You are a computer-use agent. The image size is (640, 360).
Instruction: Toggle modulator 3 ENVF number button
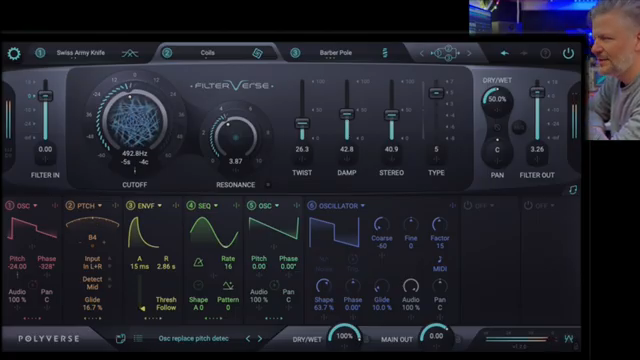130,206
